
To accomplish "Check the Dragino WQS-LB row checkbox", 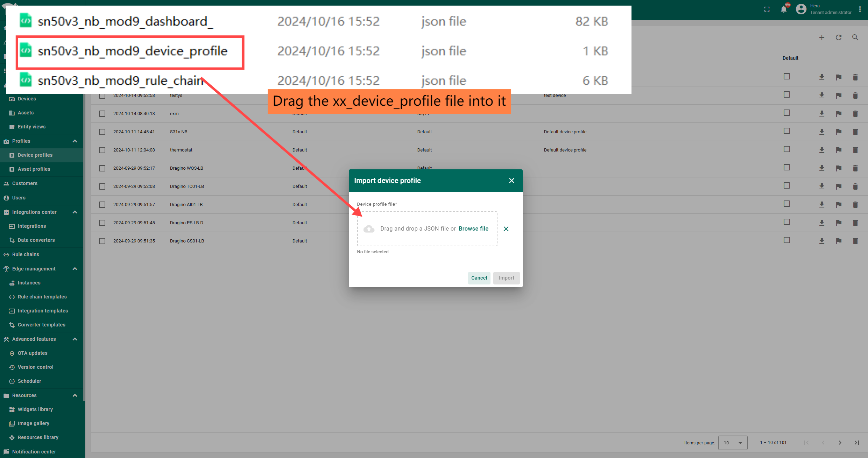I will tap(102, 168).
